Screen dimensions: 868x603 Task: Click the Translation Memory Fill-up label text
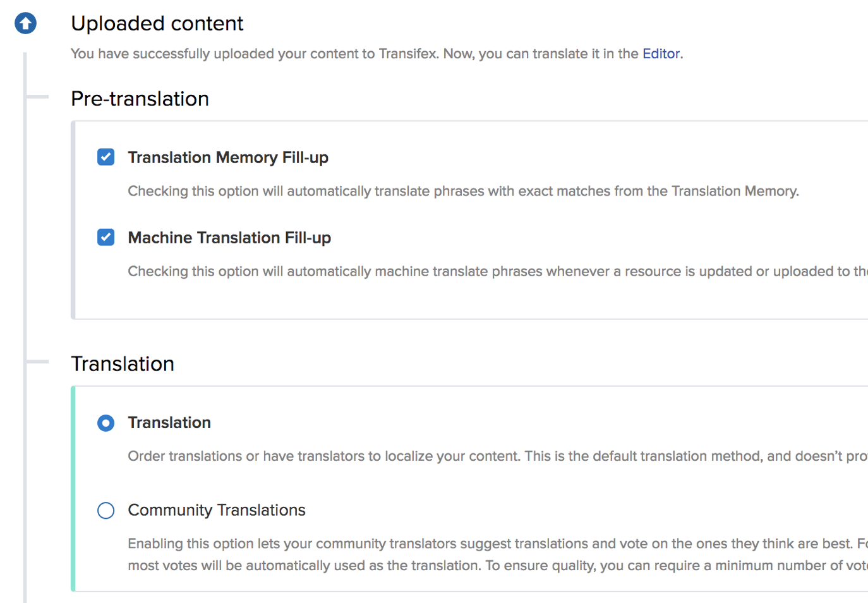coord(228,157)
